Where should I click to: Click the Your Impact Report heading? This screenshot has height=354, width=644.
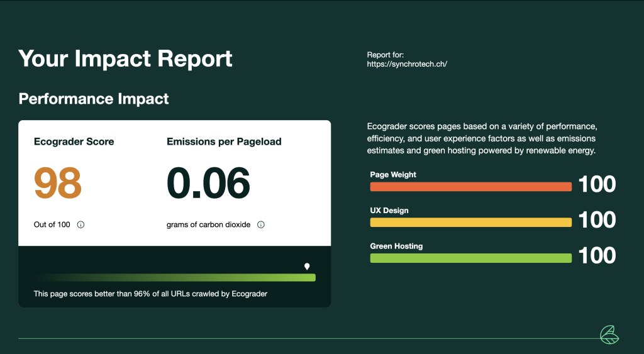pos(125,58)
